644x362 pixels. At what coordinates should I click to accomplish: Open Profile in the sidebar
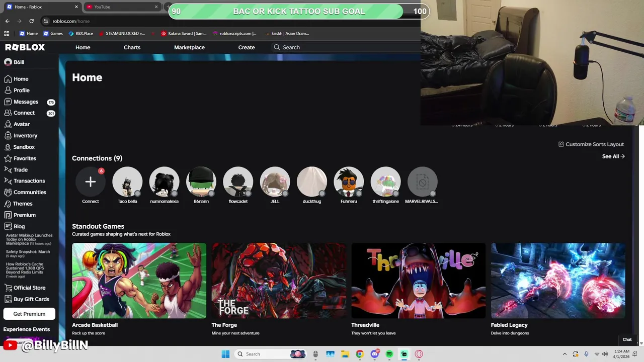(17, 90)
